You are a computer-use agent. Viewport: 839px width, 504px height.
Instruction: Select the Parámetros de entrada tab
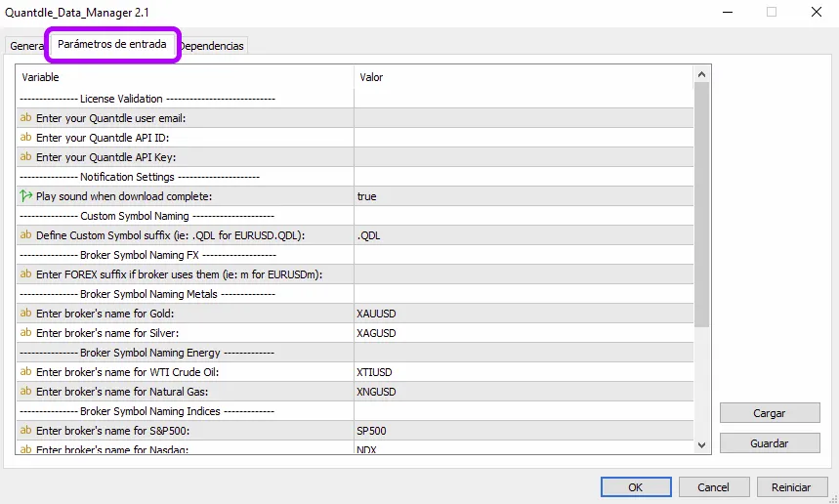pos(111,44)
